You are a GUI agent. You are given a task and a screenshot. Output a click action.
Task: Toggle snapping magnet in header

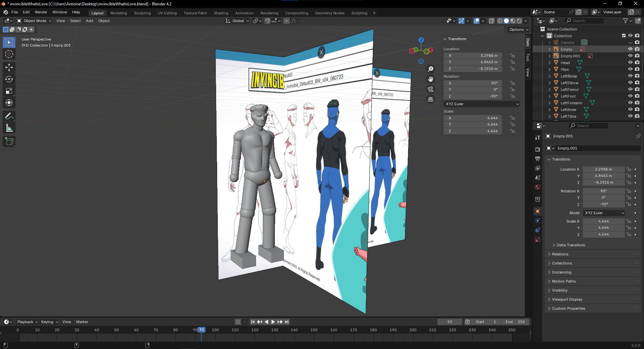(267, 21)
